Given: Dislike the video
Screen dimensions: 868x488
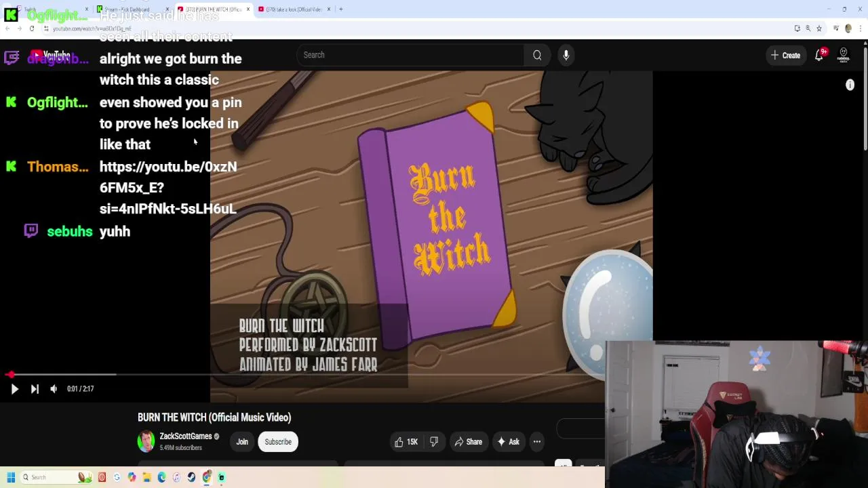Looking at the screenshot, I should [x=434, y=442].
